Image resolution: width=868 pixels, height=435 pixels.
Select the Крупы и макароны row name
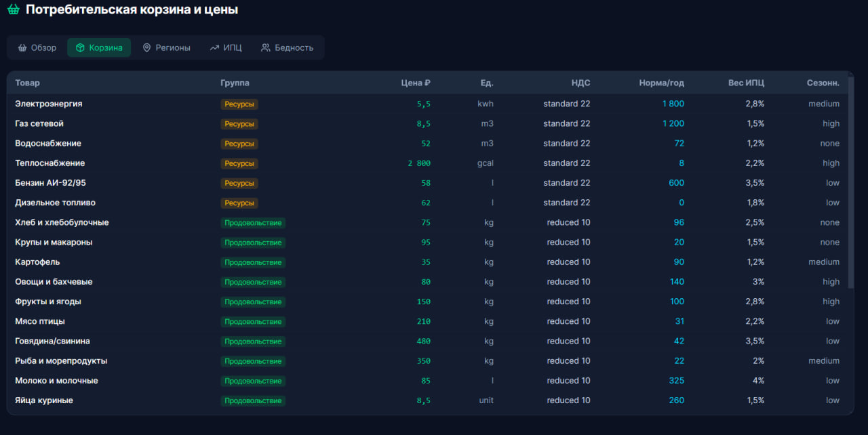point(54,243)
